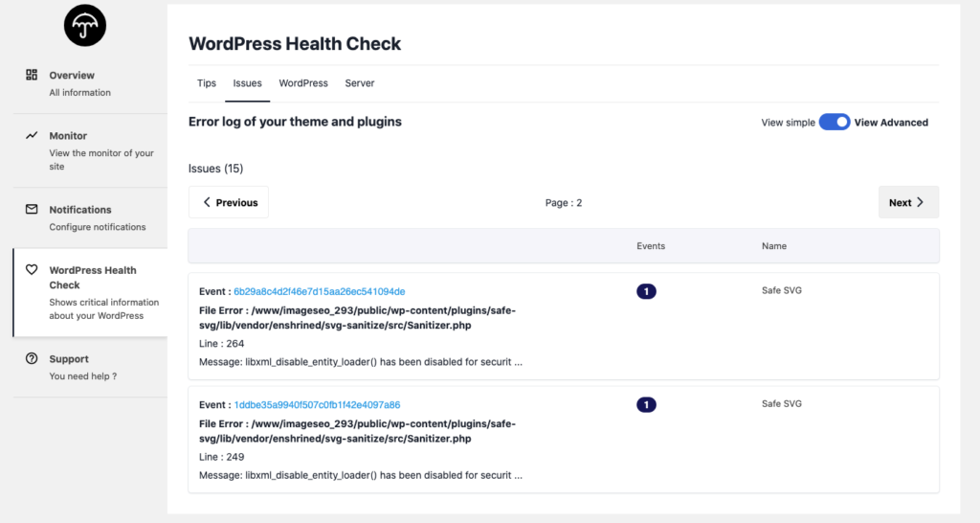Click the 'Issues (15)' count text
This screenshot has height=523, width=980.
215,169
